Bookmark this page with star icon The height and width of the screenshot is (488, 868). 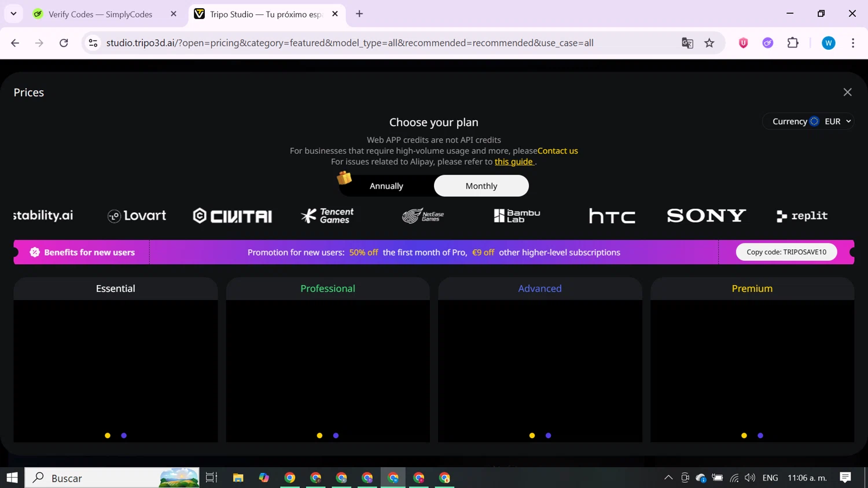click(x=709, y=43)
